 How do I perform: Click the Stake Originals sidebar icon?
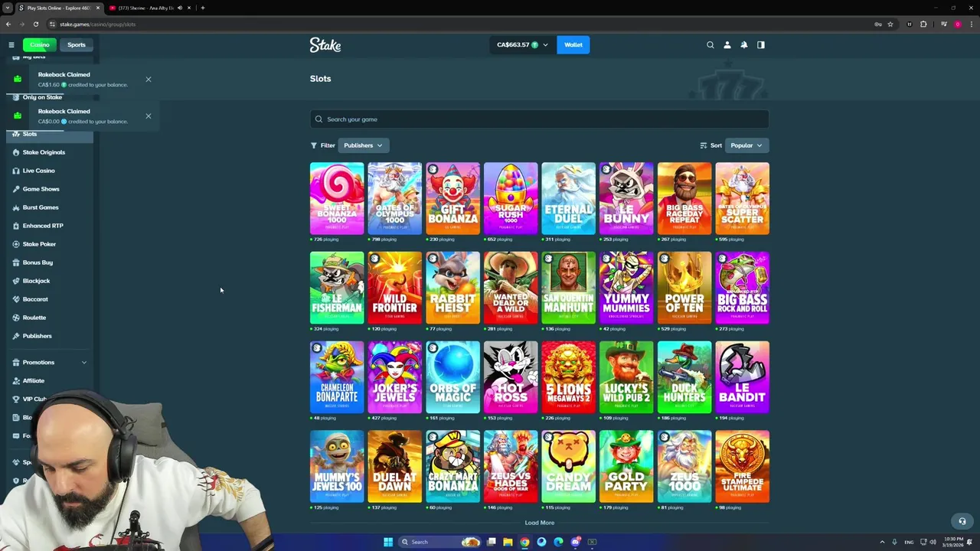tap(16, 152)
